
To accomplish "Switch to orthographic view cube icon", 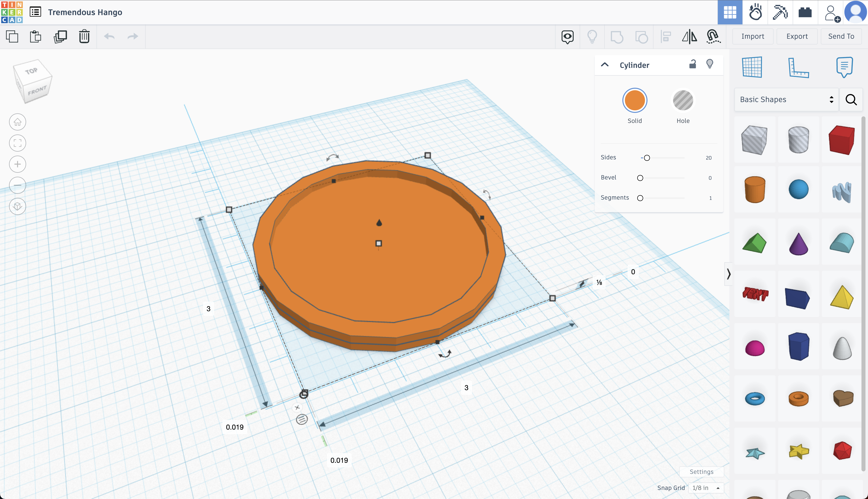I will 18,206.
